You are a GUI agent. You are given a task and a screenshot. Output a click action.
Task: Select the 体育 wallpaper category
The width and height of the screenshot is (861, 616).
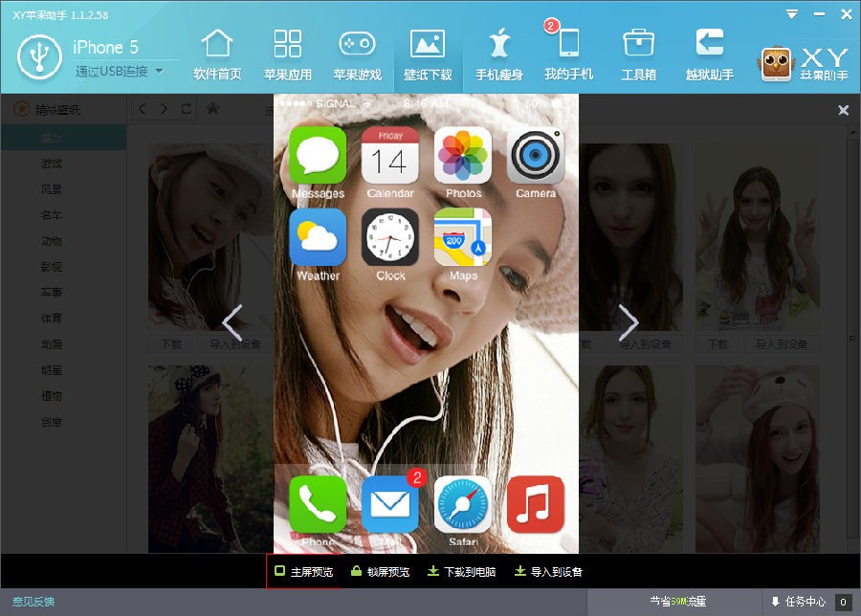[51, 319]
